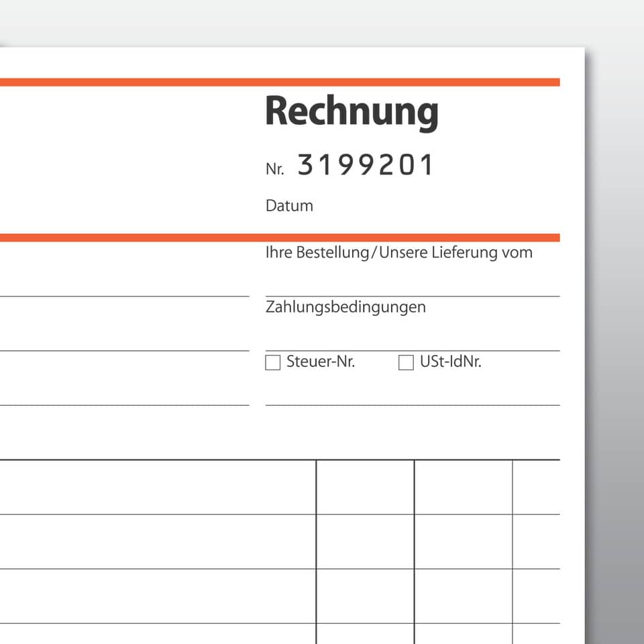Click the first table row's wide description cell
This screenshot has width=644, height=644.
coord(158,488)
